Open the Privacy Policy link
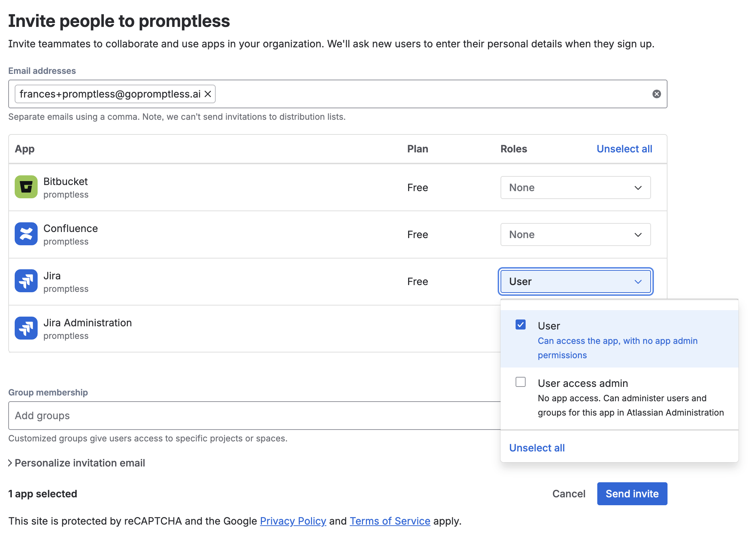 [x=292, y=521]
